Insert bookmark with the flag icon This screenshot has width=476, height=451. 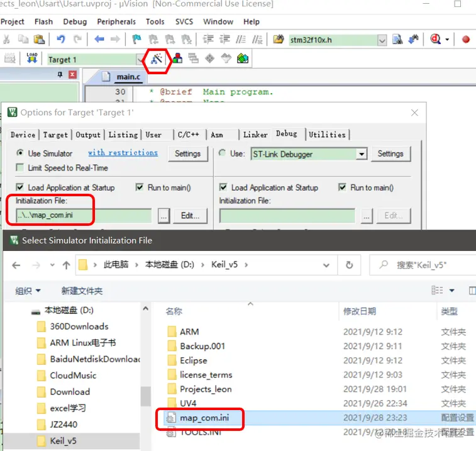[136, 40]
